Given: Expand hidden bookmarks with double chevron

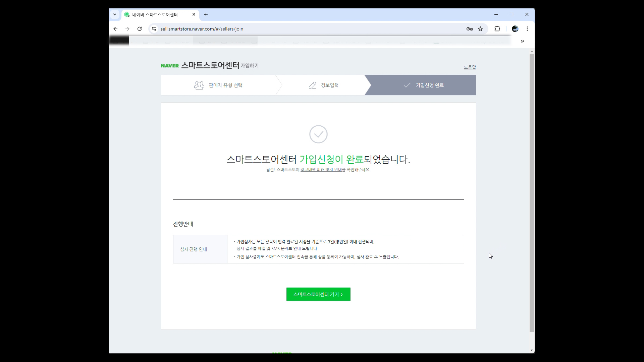Looking at the screenshot, I should (x=522, y=41).
